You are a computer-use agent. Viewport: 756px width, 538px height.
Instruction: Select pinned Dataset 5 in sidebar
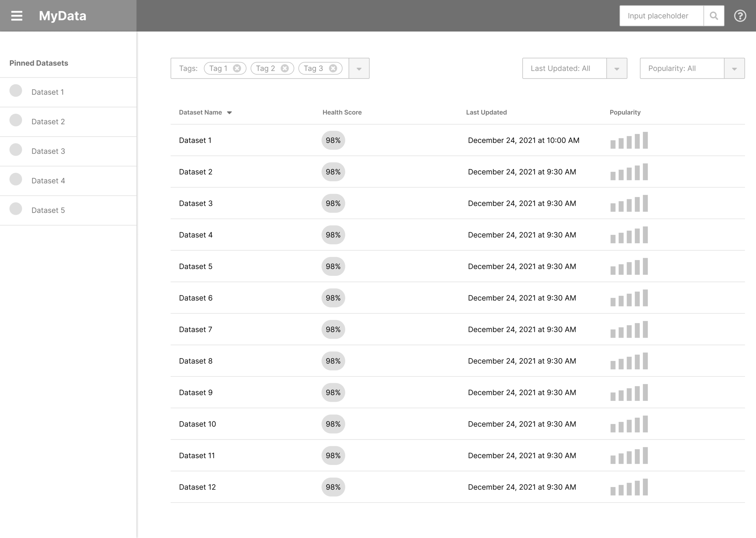pyautogui.click(x=48, y=210)
